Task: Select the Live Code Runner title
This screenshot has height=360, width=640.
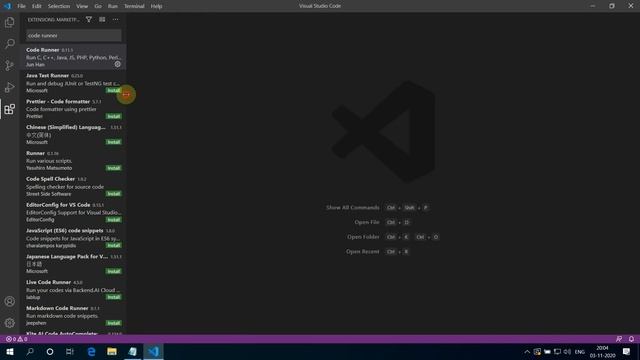Action: pyautogui.click(x=49, y=282)
